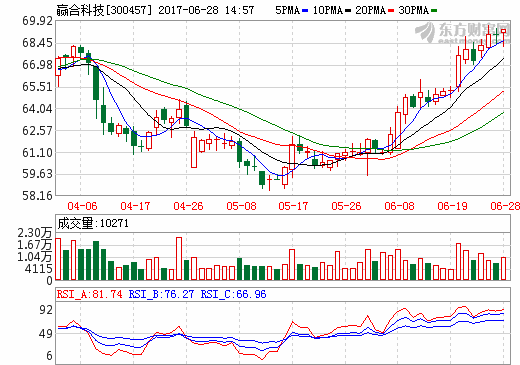Click the 5PMA legend label

287,10
